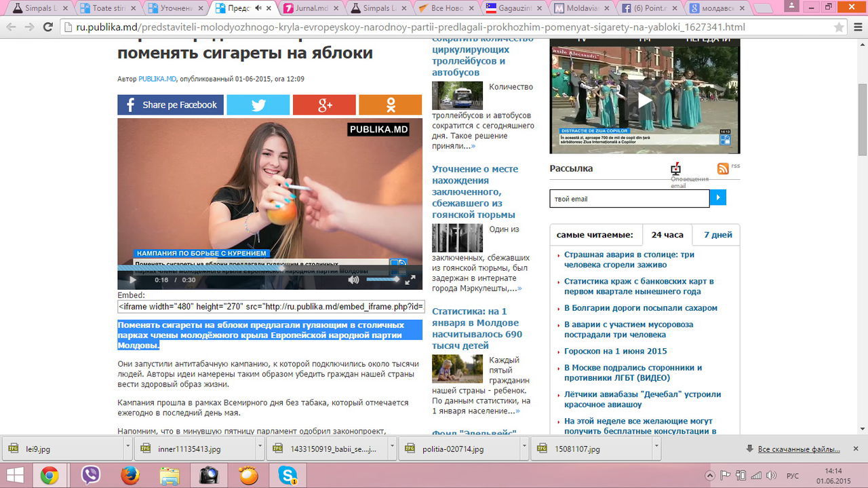Click the iframe embed code field

(x=271, y=307)
